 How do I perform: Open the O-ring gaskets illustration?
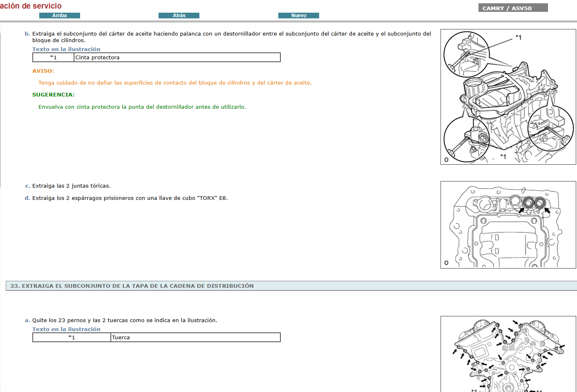click(508, 225)
